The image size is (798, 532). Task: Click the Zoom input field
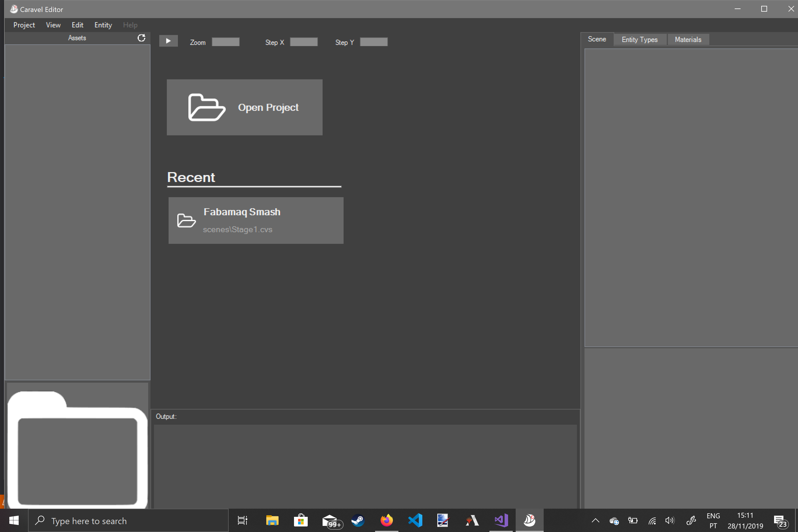point(226,42)
